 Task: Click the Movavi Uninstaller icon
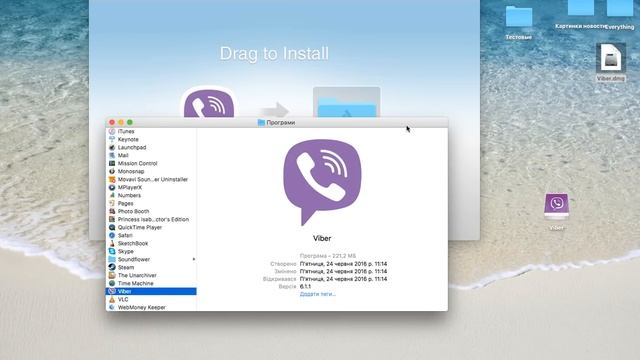pyautogui.click(x=112, y=179)
